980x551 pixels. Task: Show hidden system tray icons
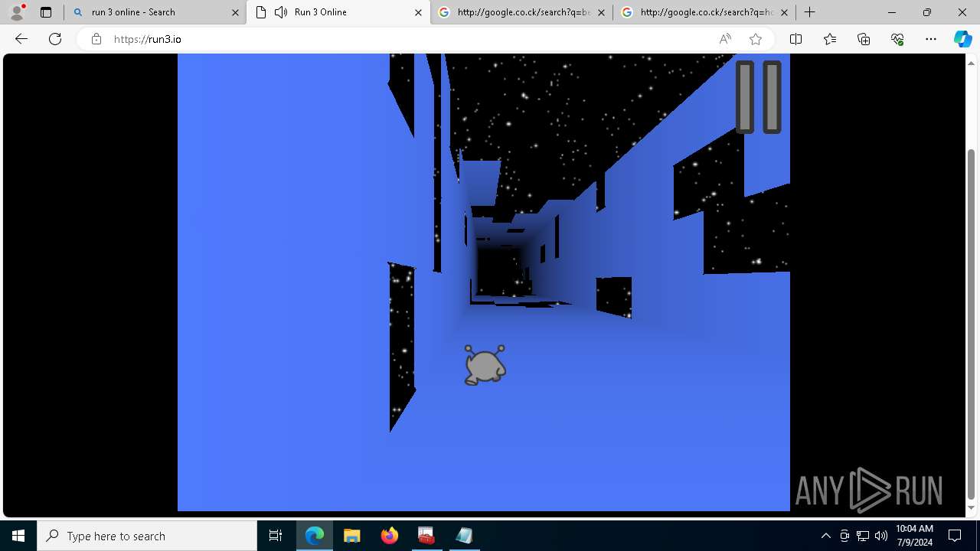point(825,536)
